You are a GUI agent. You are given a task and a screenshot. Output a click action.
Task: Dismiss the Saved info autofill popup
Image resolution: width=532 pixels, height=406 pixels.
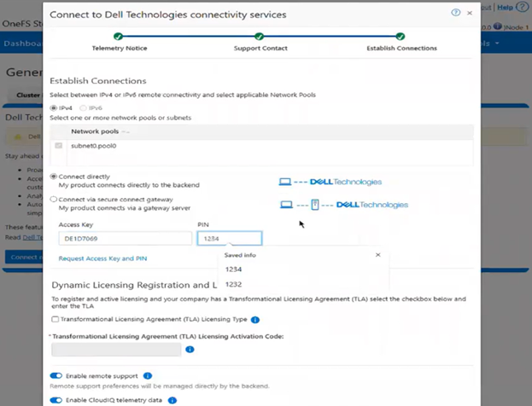point(378,254)
